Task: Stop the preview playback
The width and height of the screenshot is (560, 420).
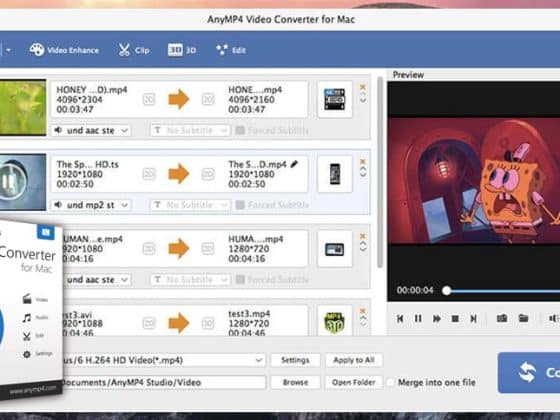Action: (x=455, y=318)
